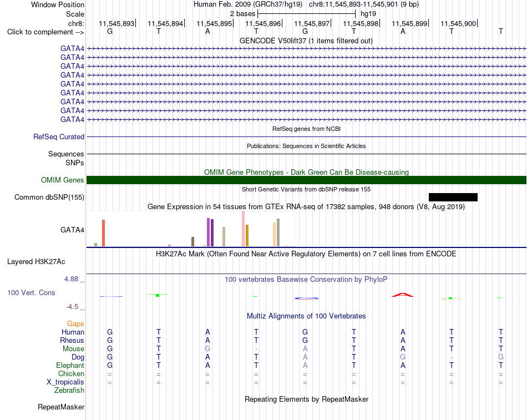The height and width of the screenshot is (420, 527).
Task: Click the GTEx Gene Expression track title
Action: pos(306,206)
